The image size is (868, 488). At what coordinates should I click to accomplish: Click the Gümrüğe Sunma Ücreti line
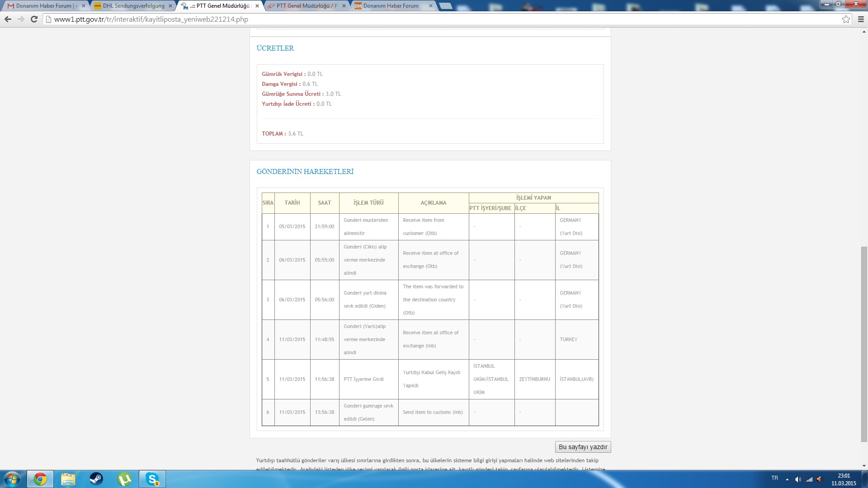tap(302, 94)
